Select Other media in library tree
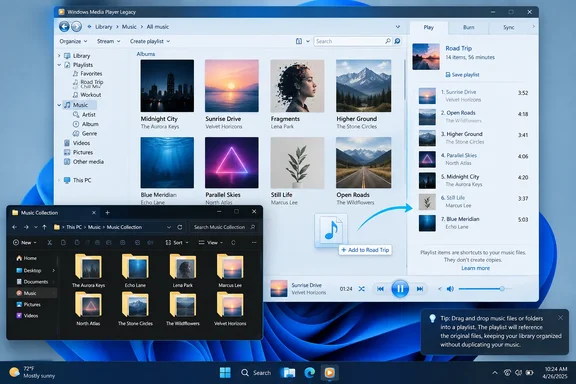This screenshot has height=384, width=576. point(84,162)
